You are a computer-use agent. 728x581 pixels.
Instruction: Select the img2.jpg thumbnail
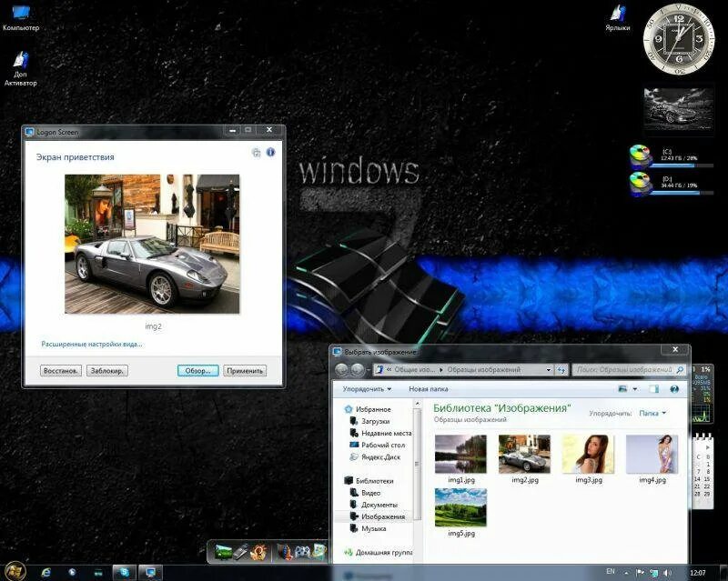(x=524, y=455)
